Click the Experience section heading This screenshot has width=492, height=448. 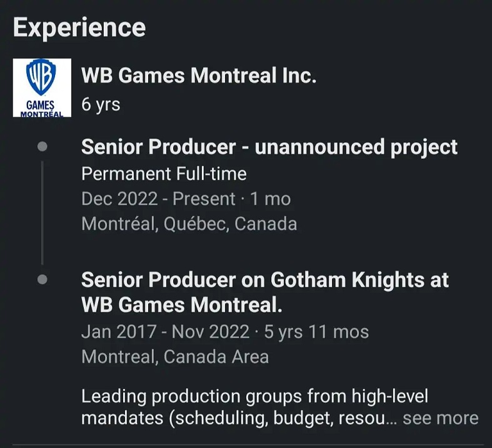79,28
